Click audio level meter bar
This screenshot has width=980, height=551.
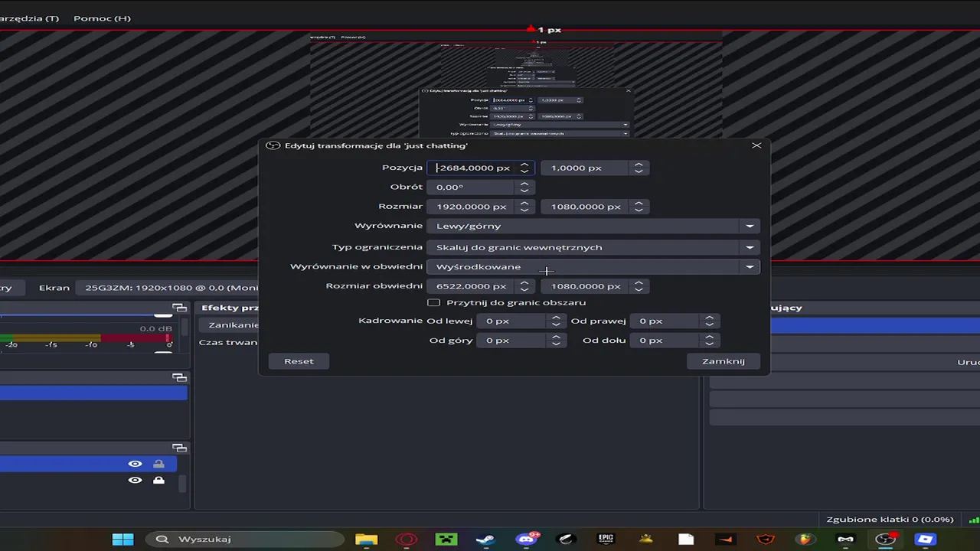click(86, 337)
